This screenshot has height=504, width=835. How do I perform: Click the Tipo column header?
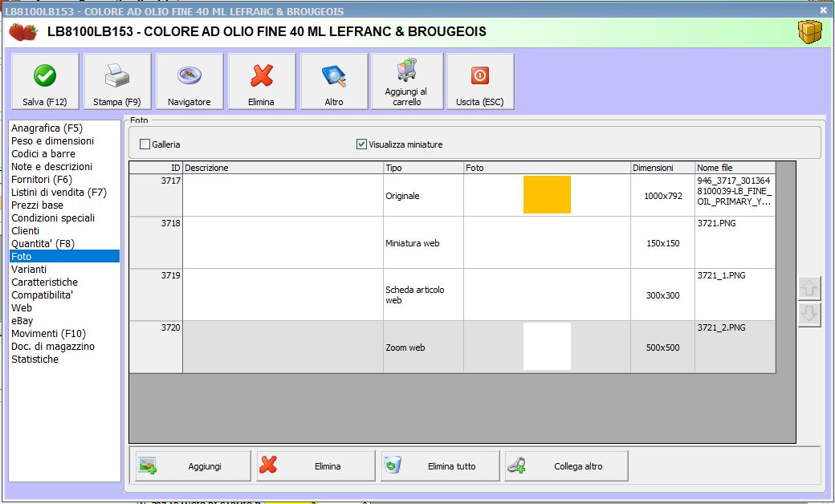[423, 168]
